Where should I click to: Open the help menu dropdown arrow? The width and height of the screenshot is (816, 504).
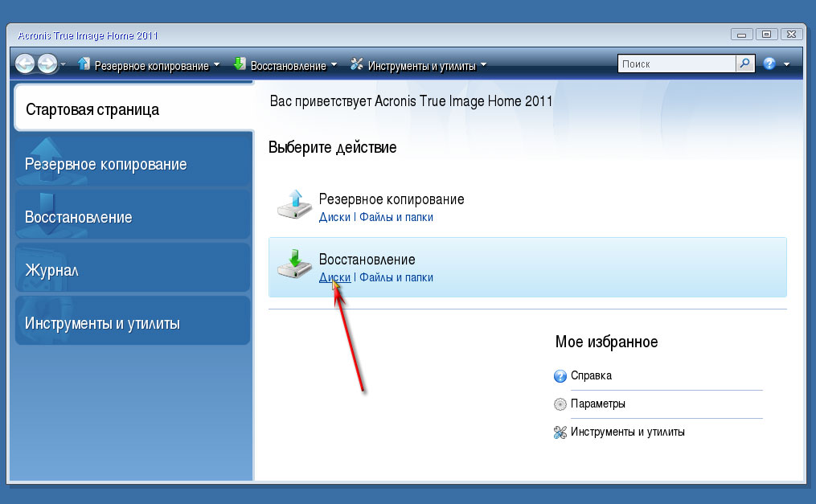pos(786,64)
